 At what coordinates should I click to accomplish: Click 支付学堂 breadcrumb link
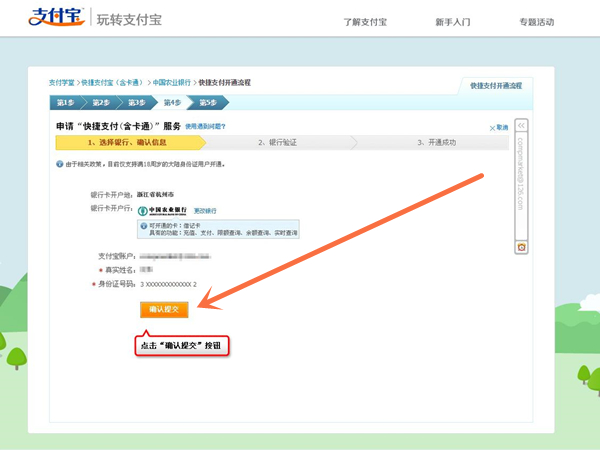point(63,82)
